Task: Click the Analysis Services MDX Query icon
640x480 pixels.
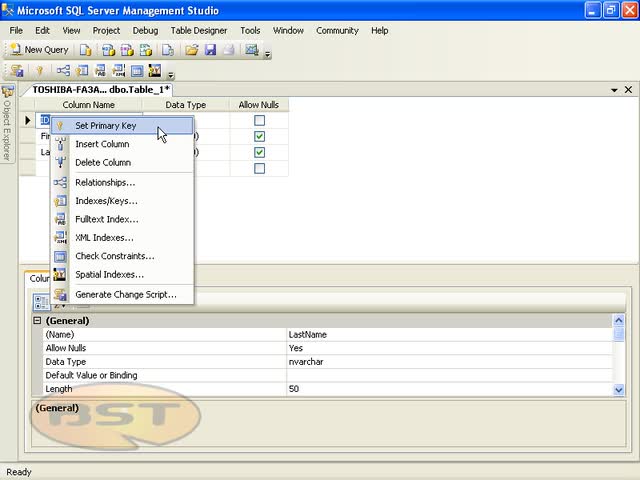Action: (108, 50)
